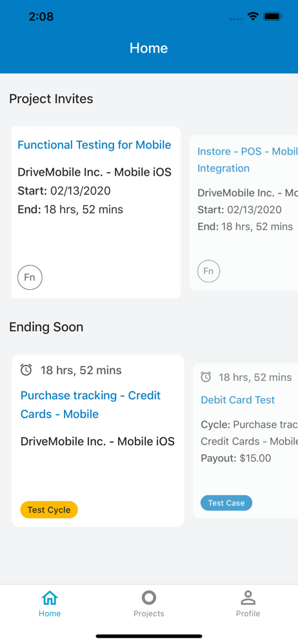Tap alarm clock icon on Debit Card Test card
The image size is (298, 644).
pyautogui.click(x=206, y=377)
